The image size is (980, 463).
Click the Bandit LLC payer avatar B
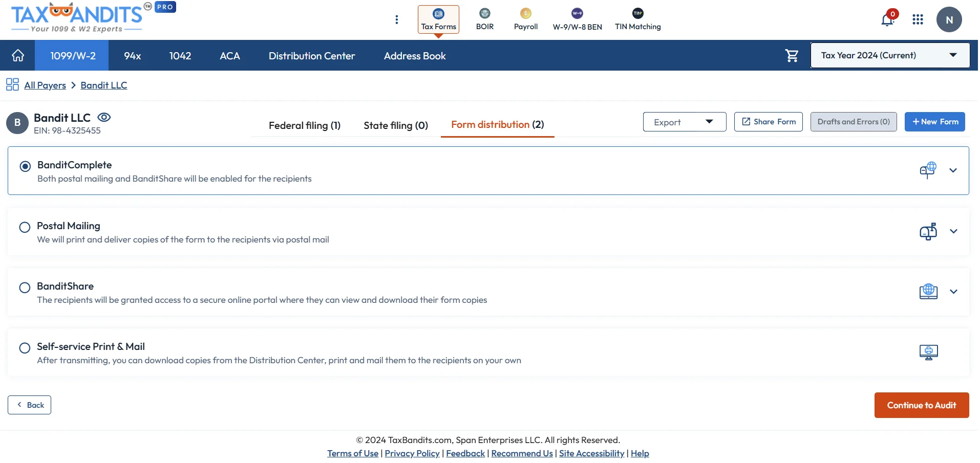(x=17, y=123)
